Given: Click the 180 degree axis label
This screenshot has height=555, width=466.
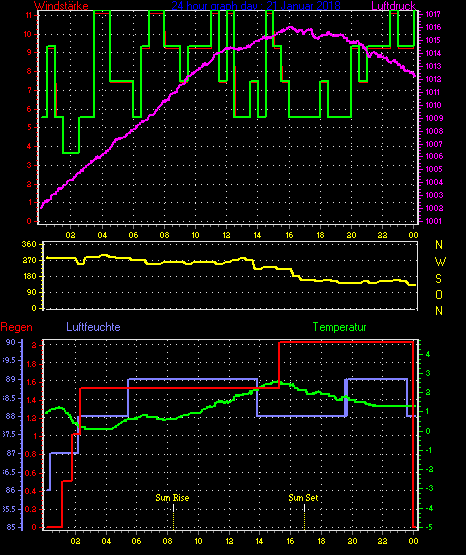Looking at the screenshot, I should click(x=29, y=276).
